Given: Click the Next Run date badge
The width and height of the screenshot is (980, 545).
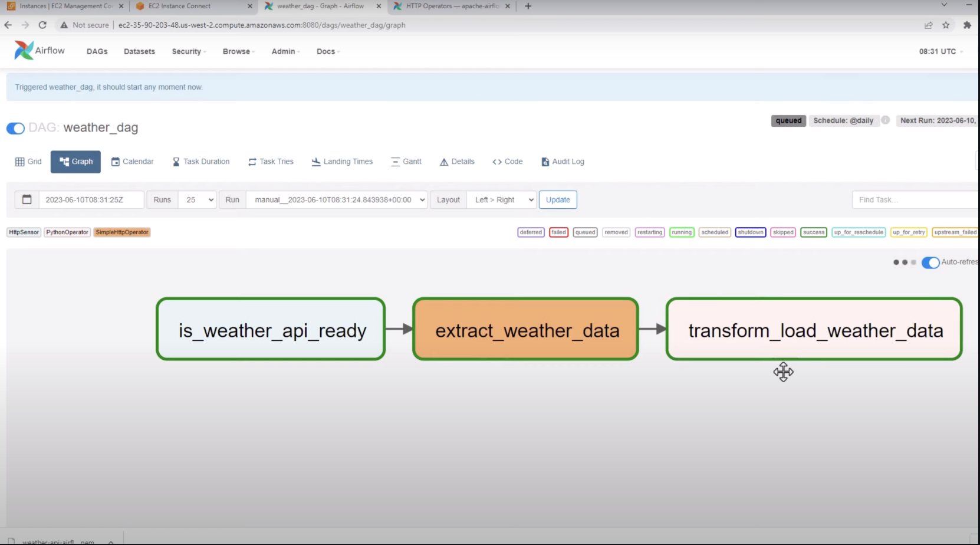Looking at the screenshot, I should point(937,120).
